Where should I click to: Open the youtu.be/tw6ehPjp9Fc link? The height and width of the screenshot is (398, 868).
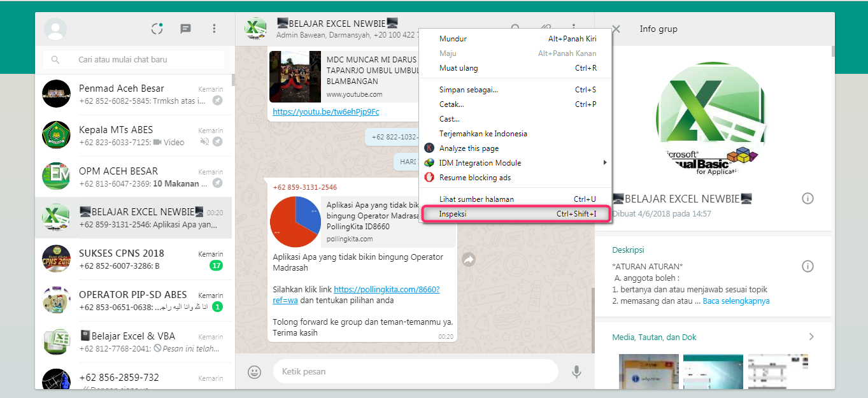[326, 111]
